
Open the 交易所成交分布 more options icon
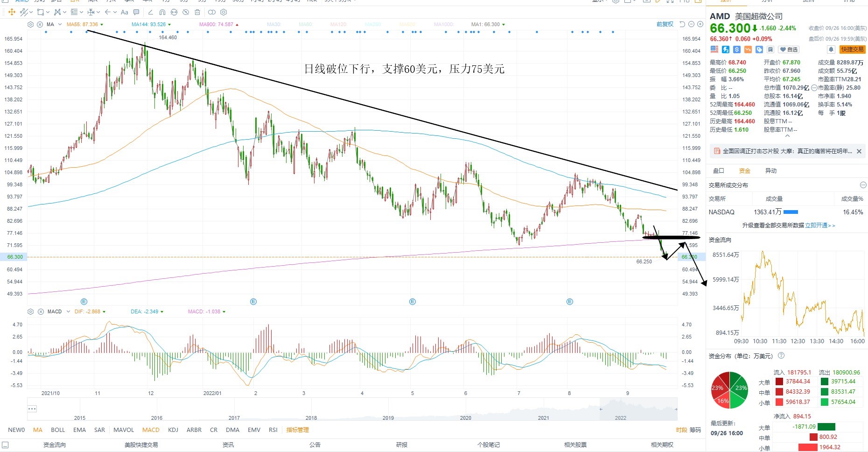click(x=863, y=185)
